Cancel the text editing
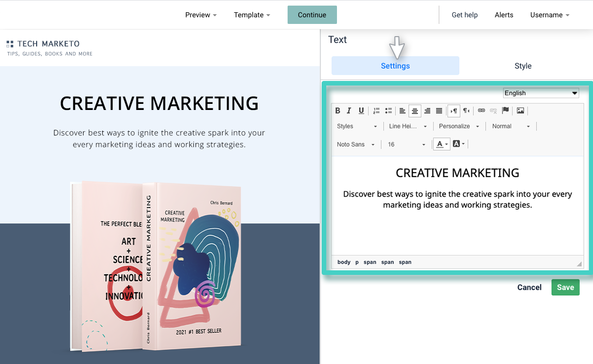The image size is (593, 364). (x=529, y=287)
